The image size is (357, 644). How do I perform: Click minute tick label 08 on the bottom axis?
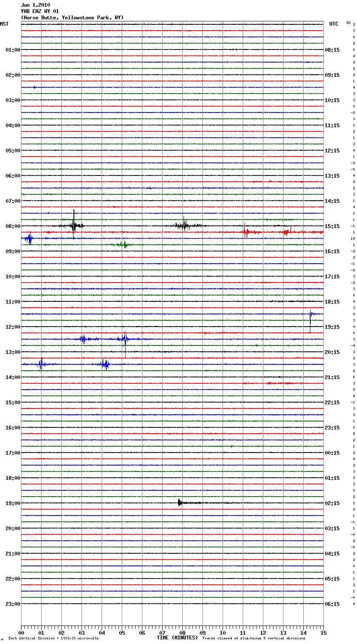click(182, 633)
